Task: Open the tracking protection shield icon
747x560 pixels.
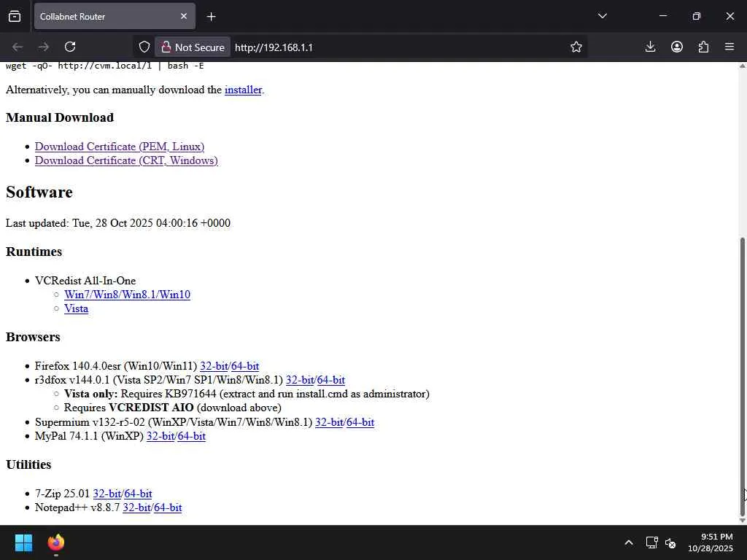Action: [144, 47]
